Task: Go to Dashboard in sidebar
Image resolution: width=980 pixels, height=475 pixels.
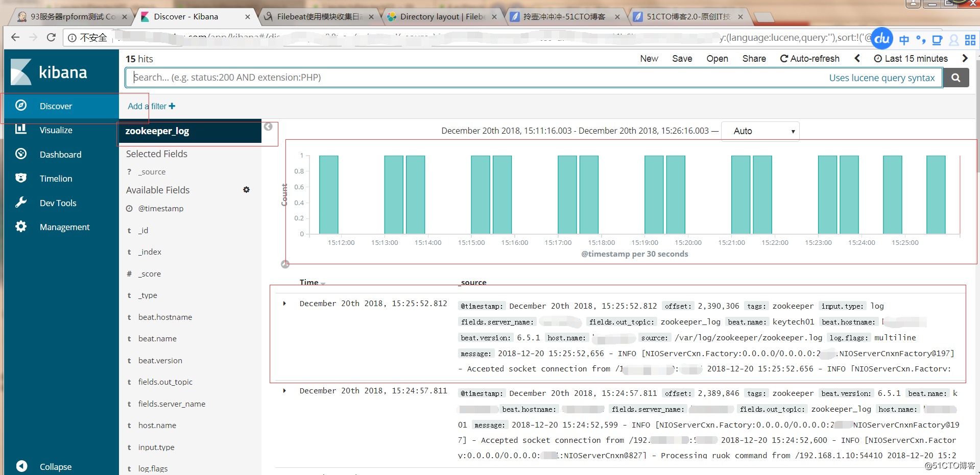Action: coord(61,155)
